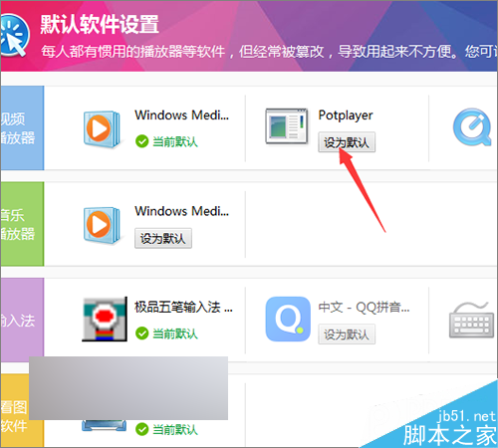Click the green check icon beside video 当前默认
The image size is (498, 448).
141,141
